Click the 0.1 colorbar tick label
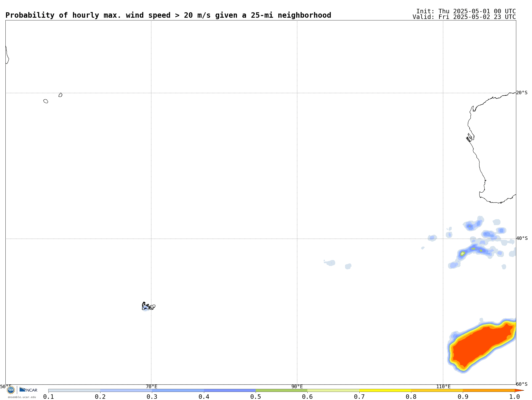 point(49,397)
